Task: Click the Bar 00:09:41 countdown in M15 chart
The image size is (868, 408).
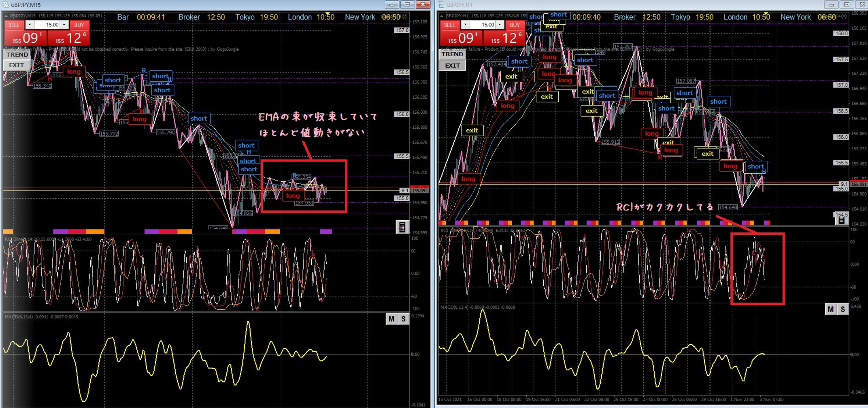Action: (141, 17)
